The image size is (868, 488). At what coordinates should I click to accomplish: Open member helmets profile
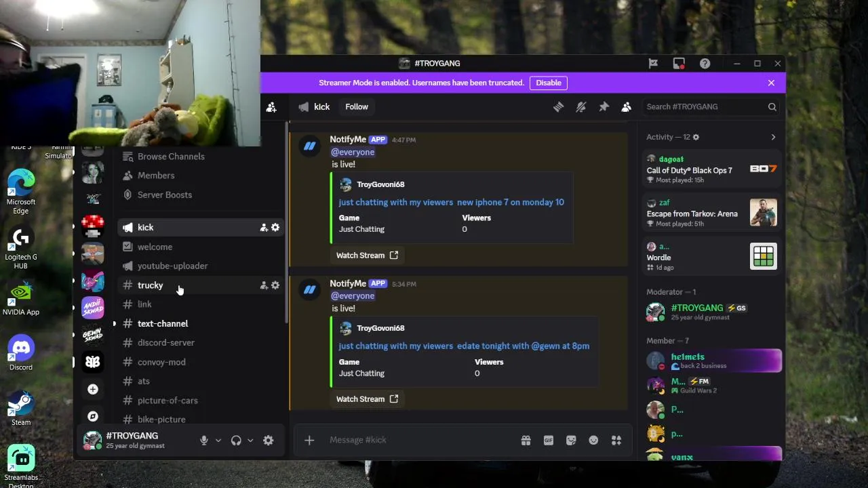pyautogui.click(x=712, y=361)
